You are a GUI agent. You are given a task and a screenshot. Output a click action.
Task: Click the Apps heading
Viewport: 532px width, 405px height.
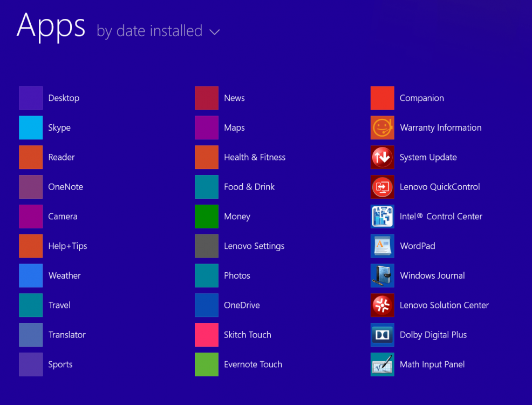(x=51, y=27)
